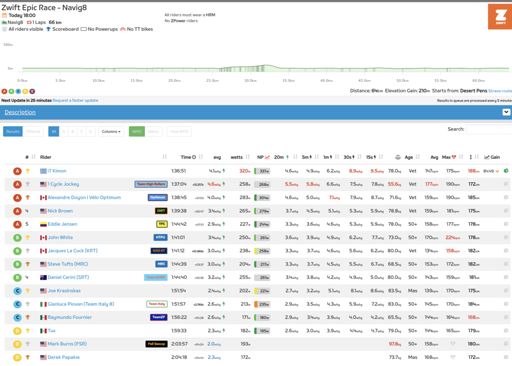Image resolution: width=512 pixels, height=366 pixels.
Task: Click the NP bar for Joe Krasinskas
Action: pyautogui.click(x=262, y=291)
